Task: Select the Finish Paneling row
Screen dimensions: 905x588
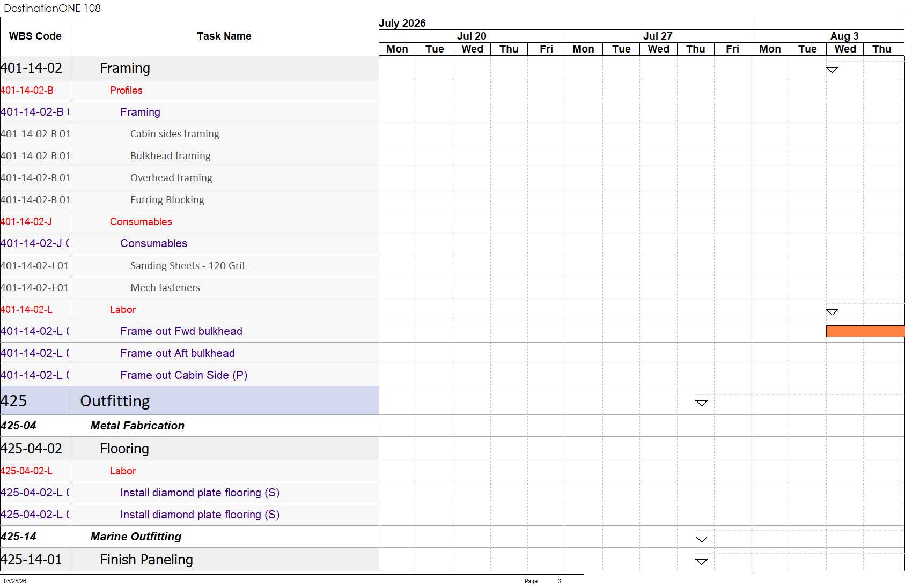Action: [x=189, y=560]
